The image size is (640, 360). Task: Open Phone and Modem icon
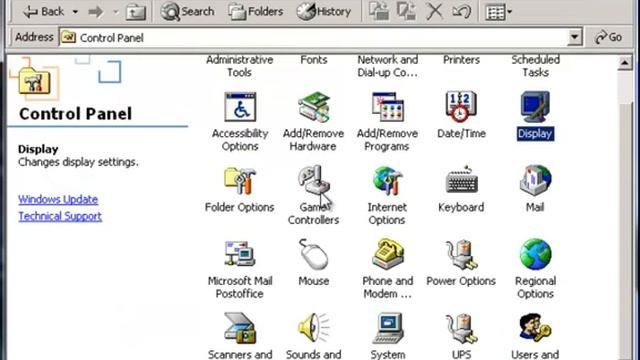point(387,254)
